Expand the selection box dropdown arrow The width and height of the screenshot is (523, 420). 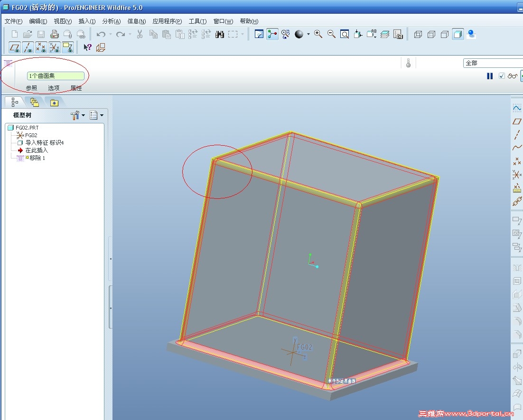(243, 34)
